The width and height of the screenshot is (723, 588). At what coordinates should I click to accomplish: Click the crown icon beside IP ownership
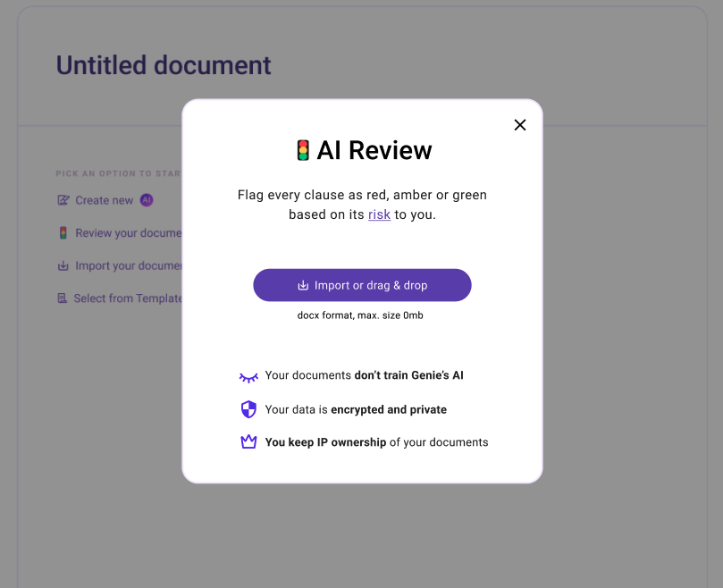pos(248,441)
